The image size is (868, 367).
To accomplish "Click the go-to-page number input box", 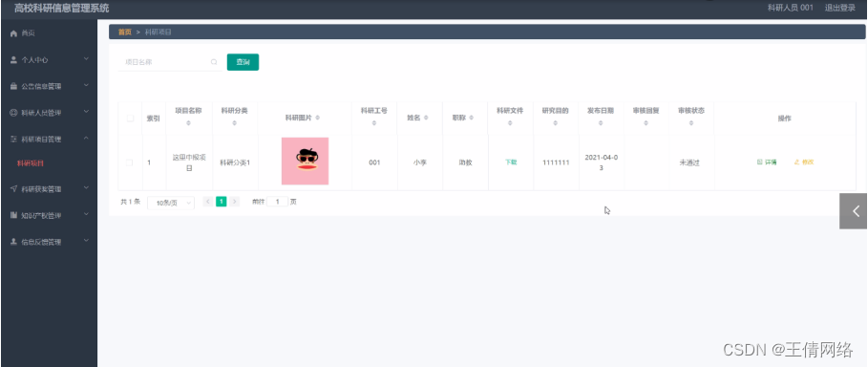I will click(277, 202).
